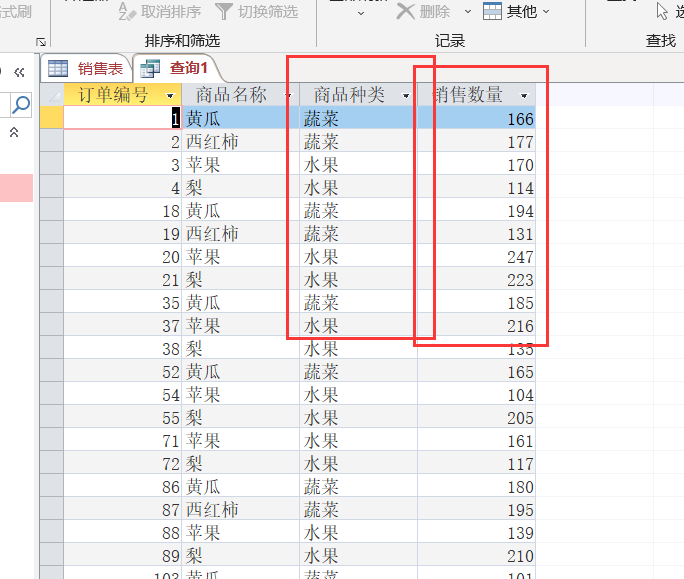Click the sales quantity cell showing 166
This screenshot has height=579, width=684.
[x=477, y=119]
